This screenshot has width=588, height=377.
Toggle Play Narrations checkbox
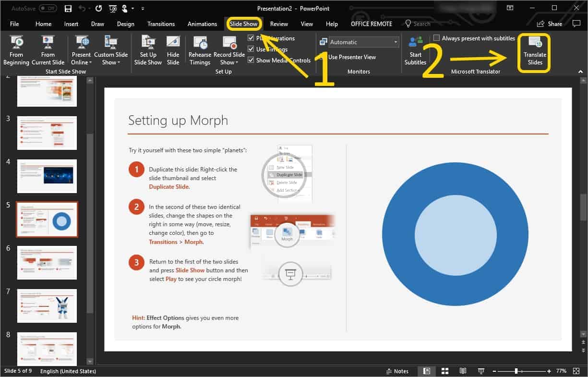tap(251, 38)
